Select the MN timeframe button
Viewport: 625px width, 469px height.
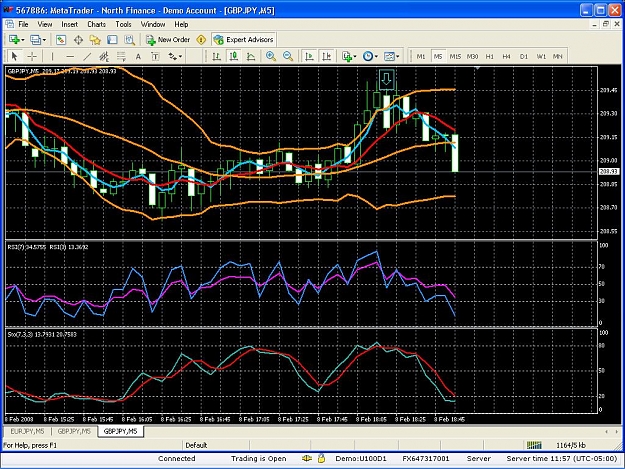[x=558, y=57]
